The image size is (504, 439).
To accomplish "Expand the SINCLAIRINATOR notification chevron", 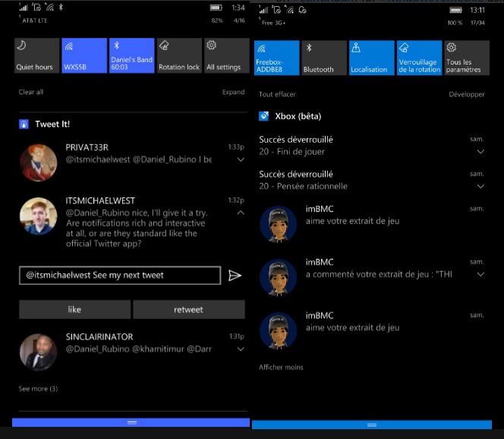I will pos(241,349).
